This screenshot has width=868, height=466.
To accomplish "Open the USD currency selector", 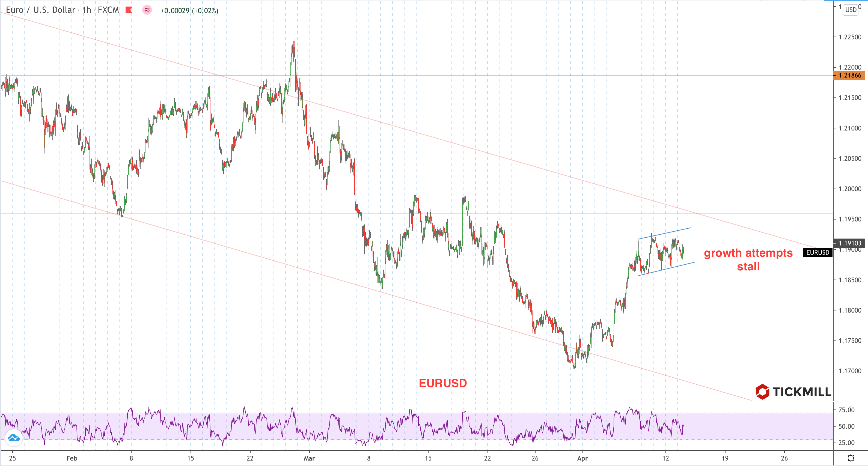I will [x=851, y=10].
